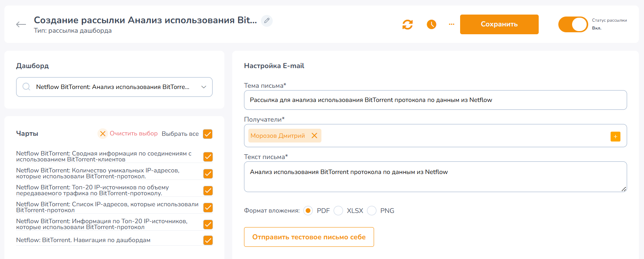Open the three-dots more options menu
Viewport: 644px width, 259px height.
[451, 24]
